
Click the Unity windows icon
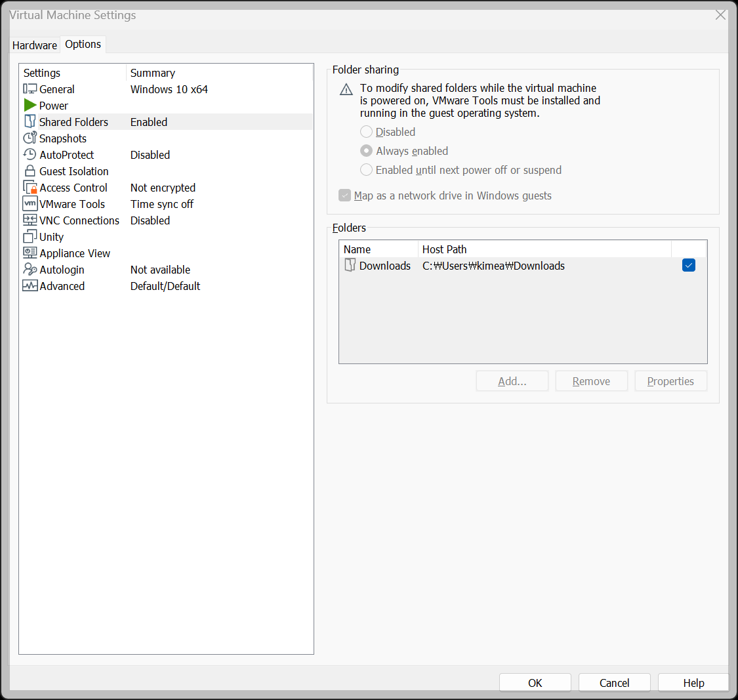(30, 236)
